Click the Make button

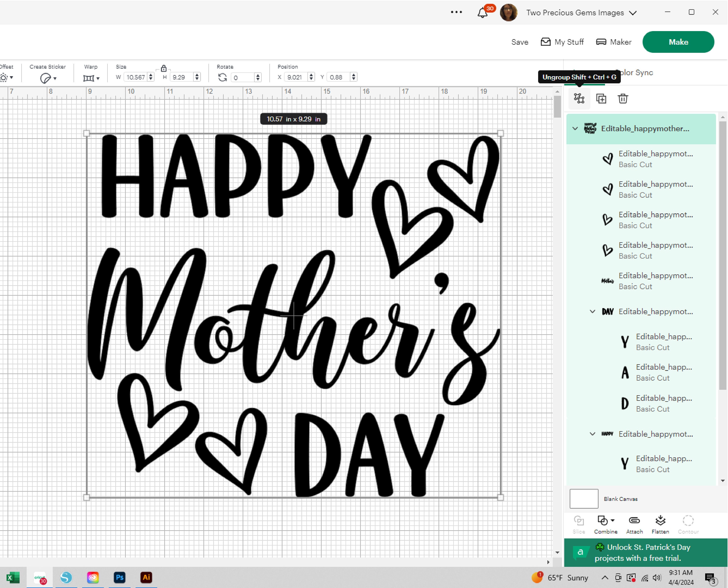coord(678,42)
